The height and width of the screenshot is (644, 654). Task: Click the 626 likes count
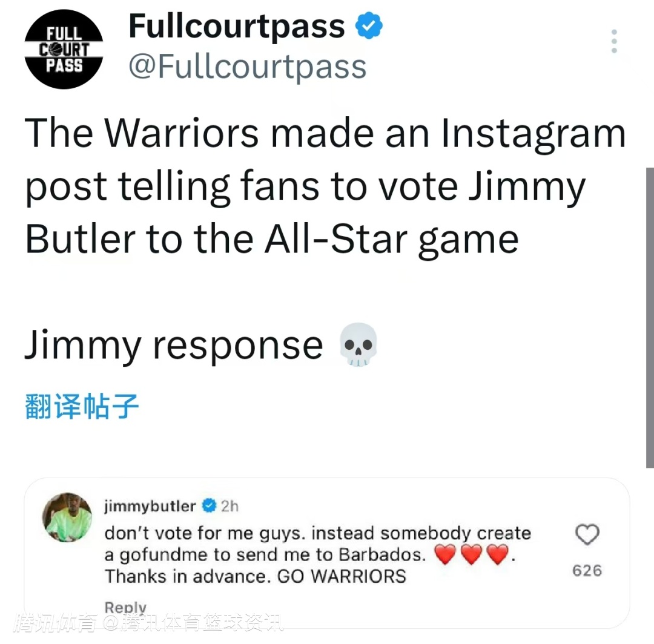coord(587,570)
